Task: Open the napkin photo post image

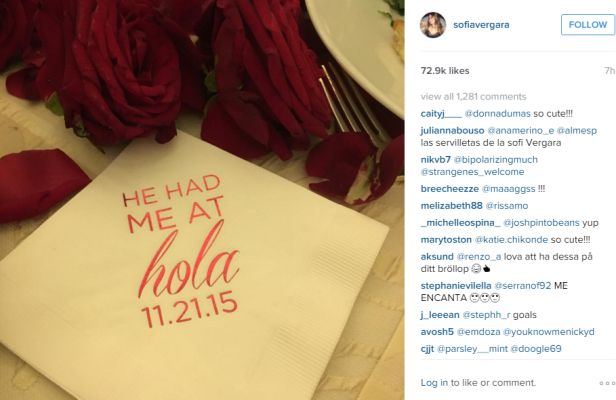Action: click(202, 200)
